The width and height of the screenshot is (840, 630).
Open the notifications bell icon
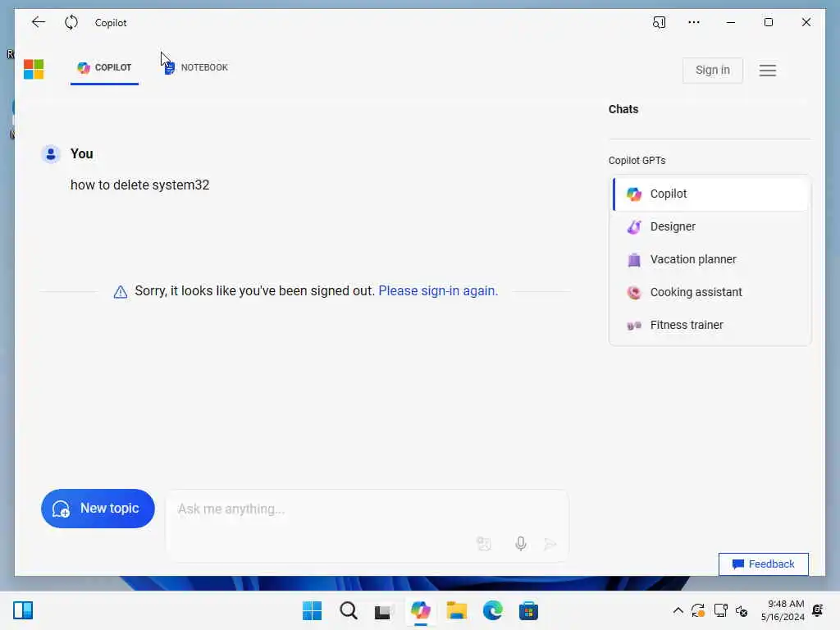[x=818, y=610]
